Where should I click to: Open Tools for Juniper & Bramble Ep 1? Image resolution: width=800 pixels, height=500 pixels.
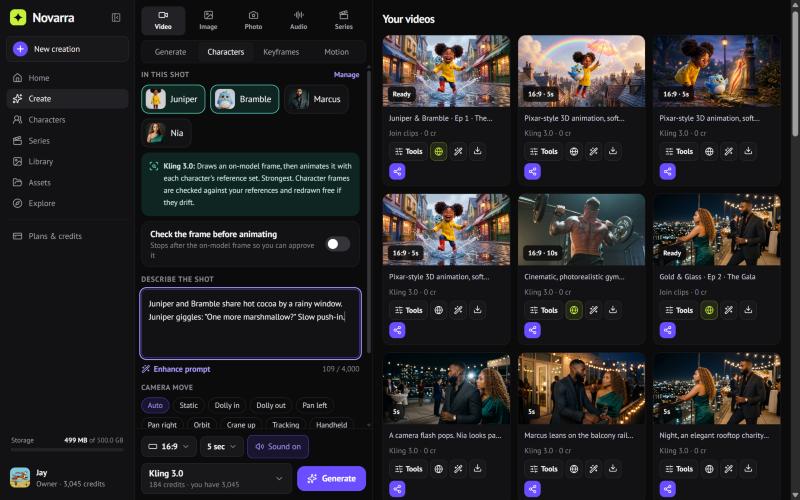click(409, 151)
